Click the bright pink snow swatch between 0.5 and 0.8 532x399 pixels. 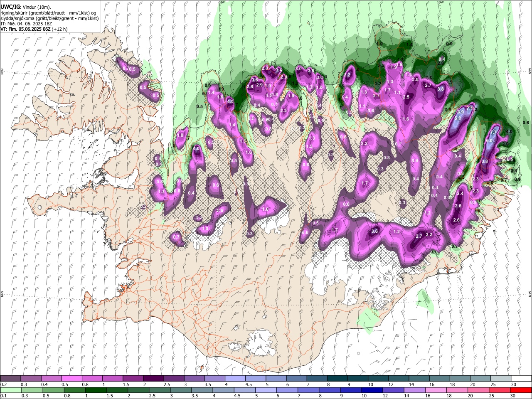(x=71, y=379)
